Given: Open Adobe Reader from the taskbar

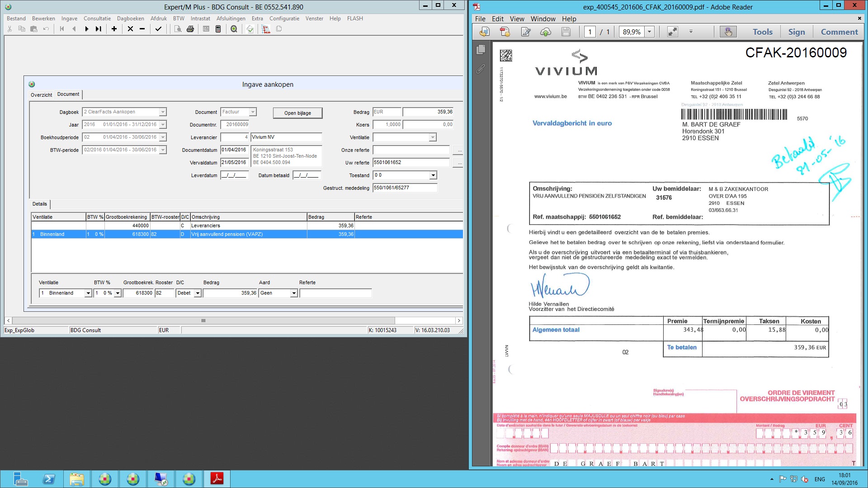Looking at the screenshot, I should coord(217,479).
